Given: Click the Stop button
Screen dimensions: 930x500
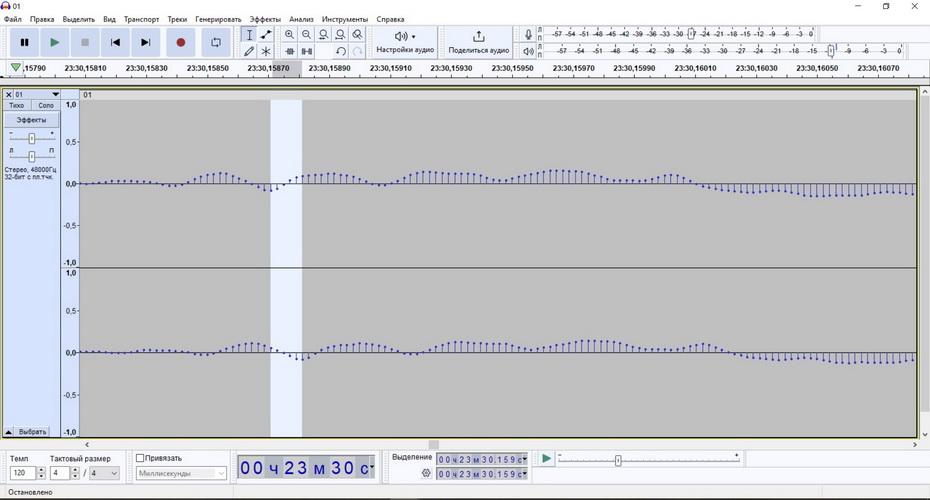Looking at the screenshot, I should pos(85,42).
